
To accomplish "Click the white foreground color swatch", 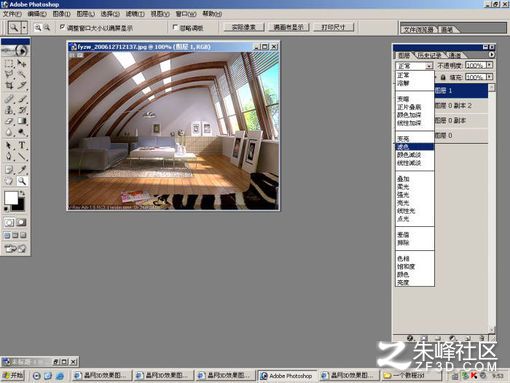I will pyautogui.click(x=11, y=198).
